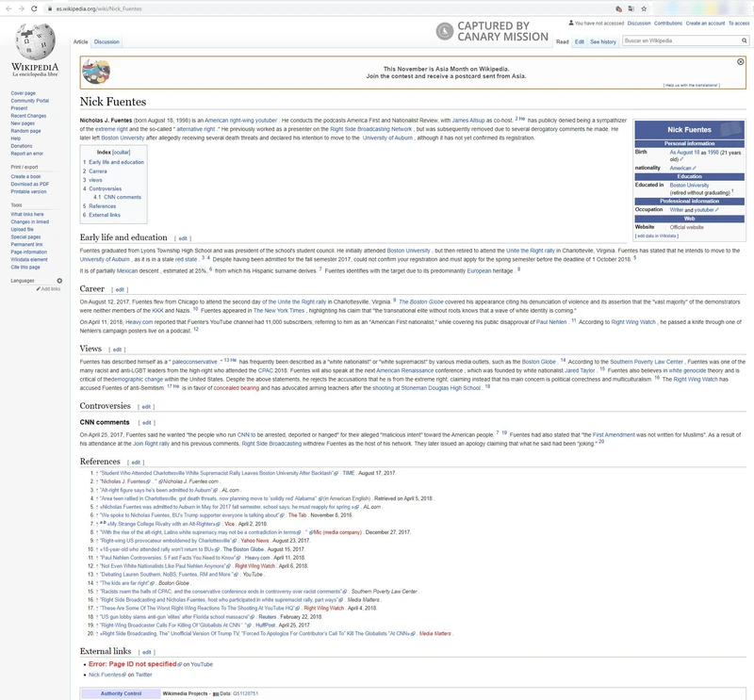Click Donations in sidebar
Image resolution: width=754 pixels, height=700 pixels.
[x=21, y=146]
